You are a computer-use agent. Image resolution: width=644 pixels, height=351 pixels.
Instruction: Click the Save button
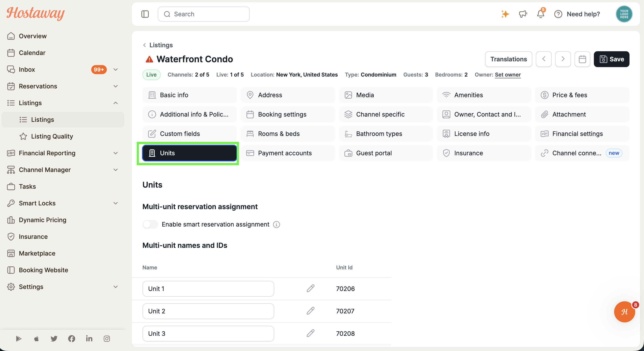(x=611, y=59)
